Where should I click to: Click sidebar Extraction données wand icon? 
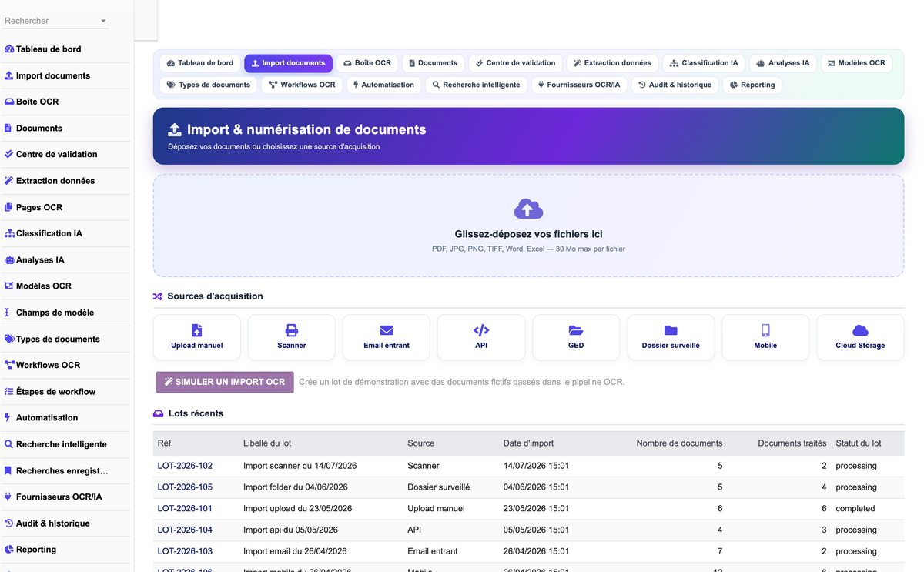pyautogui.click(x=9, y=181)
